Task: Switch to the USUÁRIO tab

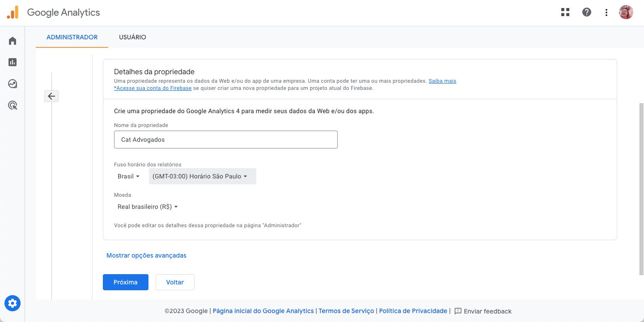Action: point(132,37)
